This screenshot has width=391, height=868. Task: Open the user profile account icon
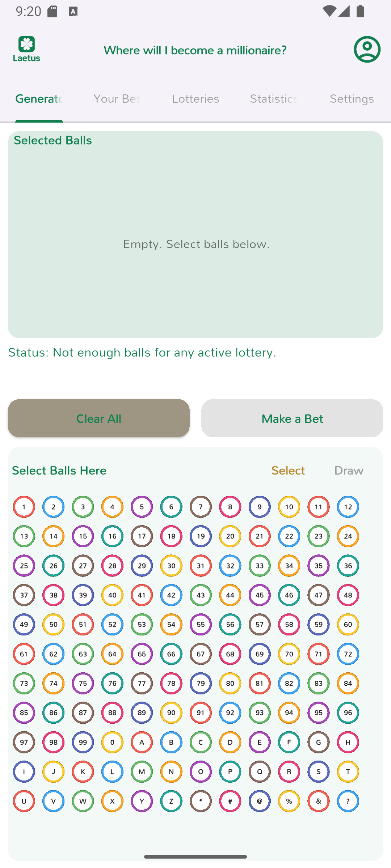pyautogui.click(x=367, y=49)
